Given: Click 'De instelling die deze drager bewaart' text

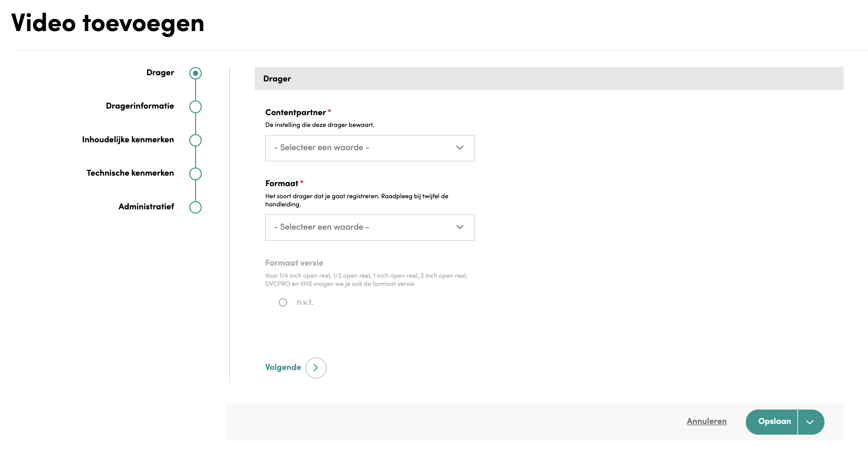Looking at the screenshot, I should (x=319, y=125).
